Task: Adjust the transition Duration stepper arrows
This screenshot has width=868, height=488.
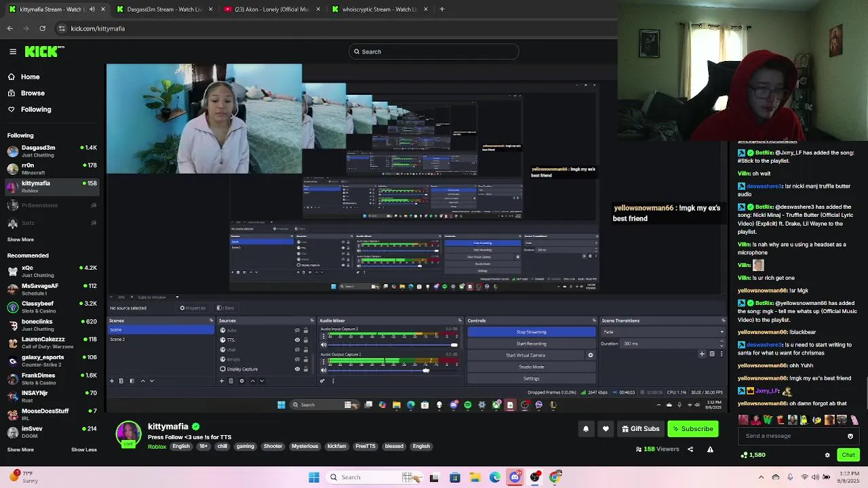Action: [x=722, y=344]
